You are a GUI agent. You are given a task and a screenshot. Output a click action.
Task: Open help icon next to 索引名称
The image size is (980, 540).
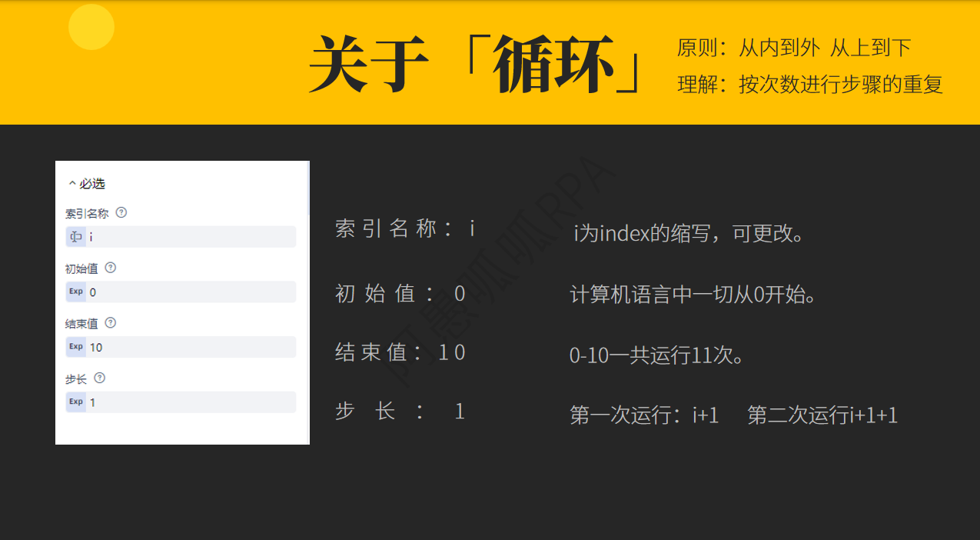point(121,212)
